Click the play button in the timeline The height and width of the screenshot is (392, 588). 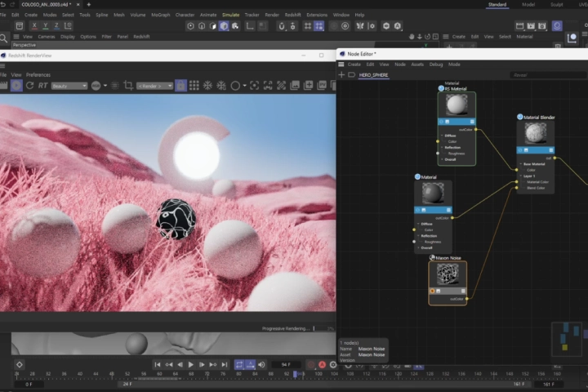(x=190, y=364)
